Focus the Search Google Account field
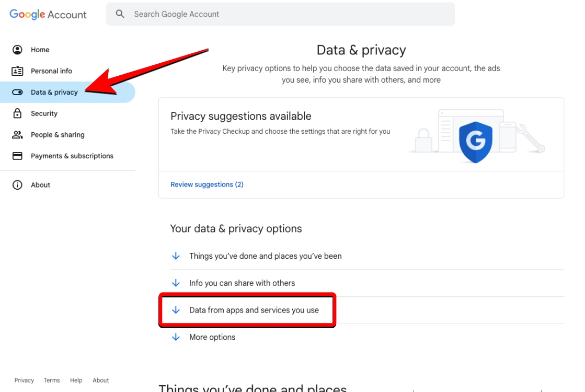Screen dimensions: 585x392 (288, 14)
